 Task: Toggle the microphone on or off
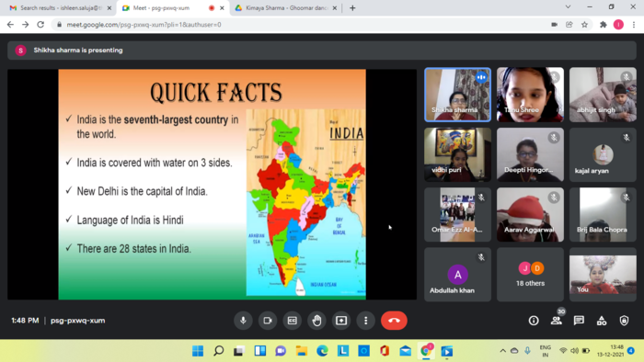[x=243, y=321]
